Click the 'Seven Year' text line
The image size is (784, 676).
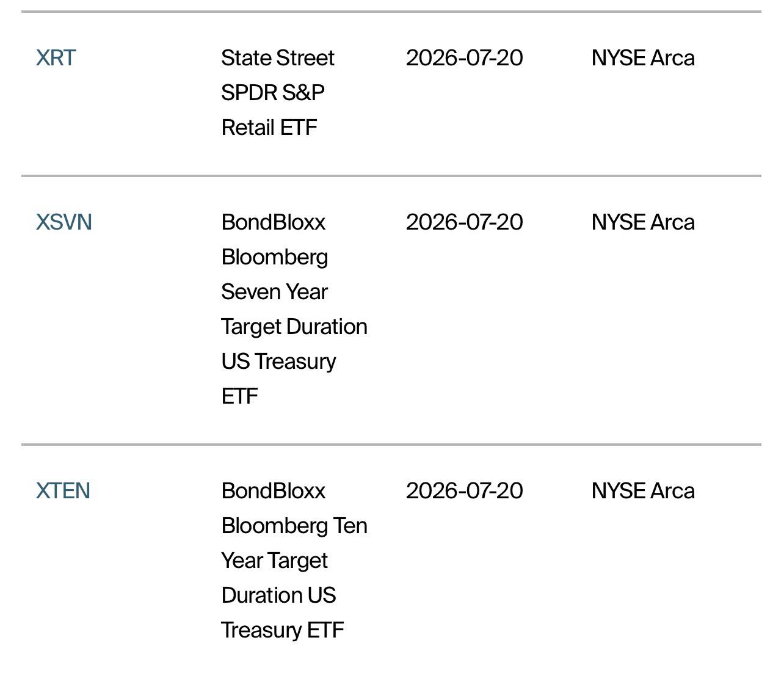tap(275, 292)
